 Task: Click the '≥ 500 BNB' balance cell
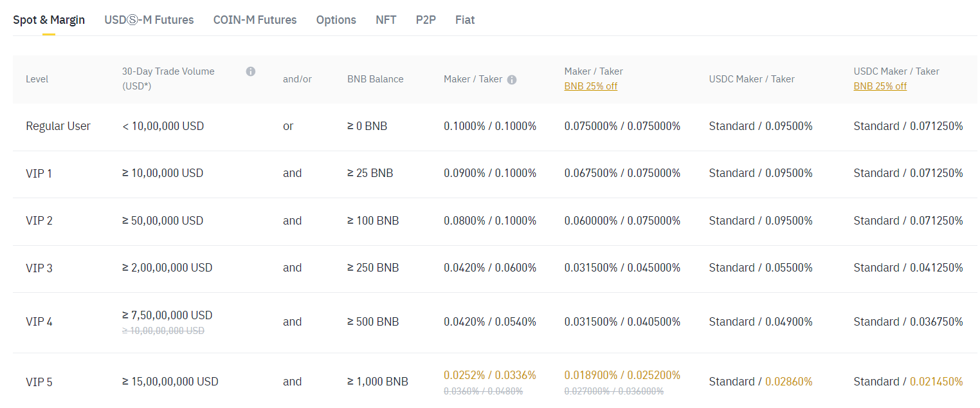click(x=373, y=322)
